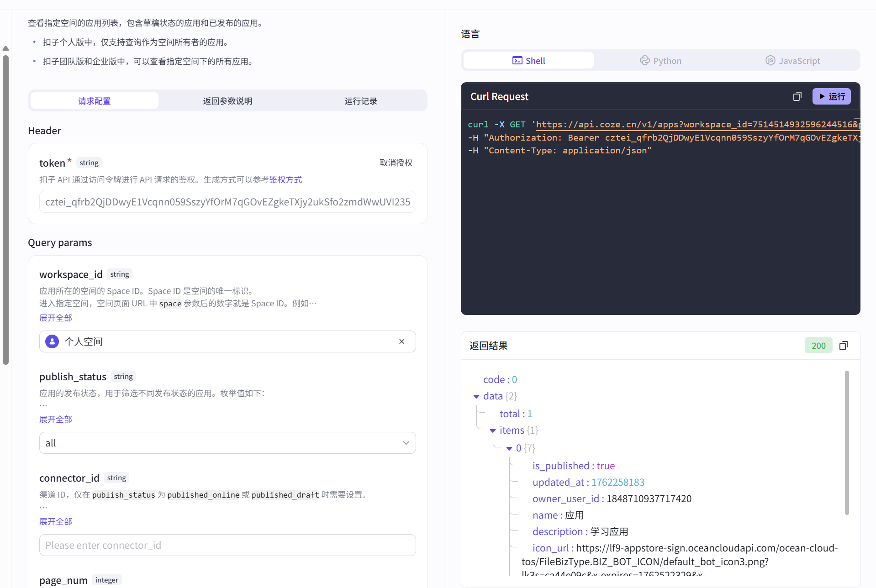
Task: Expand workspace_id description with 展开全部
Action: click(x=56, y=318)
